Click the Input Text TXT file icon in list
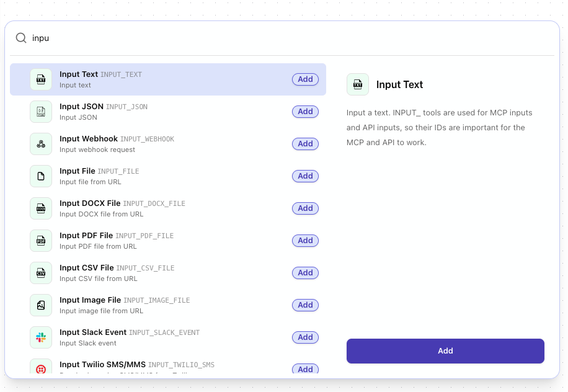Screen dimensions: 568x392 click(41, 79)
